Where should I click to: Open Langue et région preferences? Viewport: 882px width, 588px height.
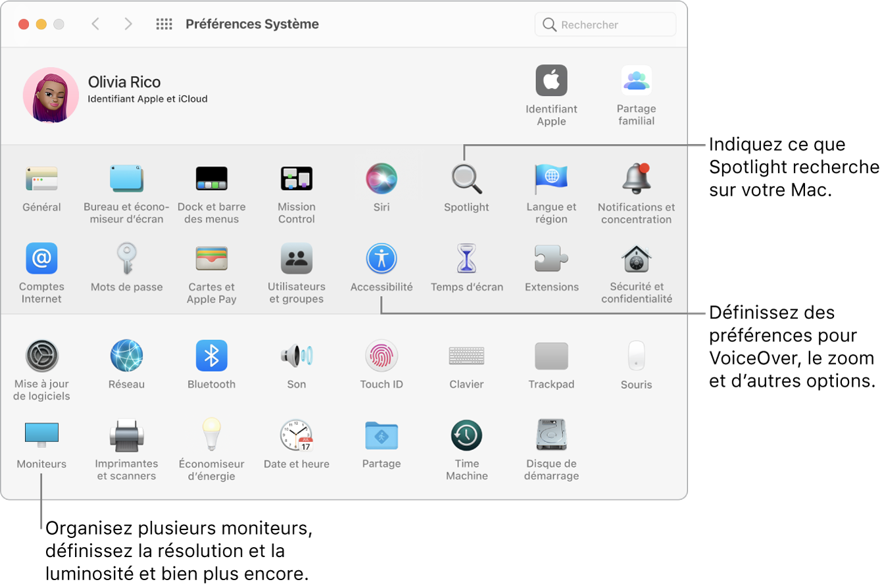(551, 178)
